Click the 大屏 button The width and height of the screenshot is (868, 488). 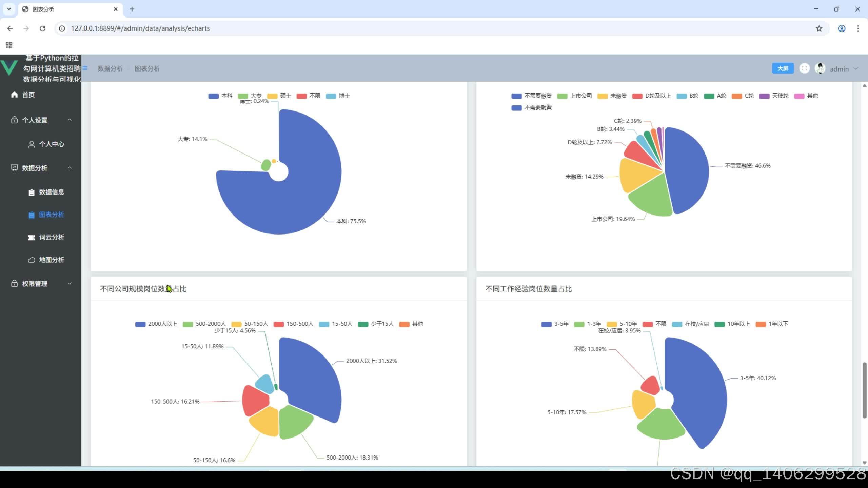coord(783,68)
